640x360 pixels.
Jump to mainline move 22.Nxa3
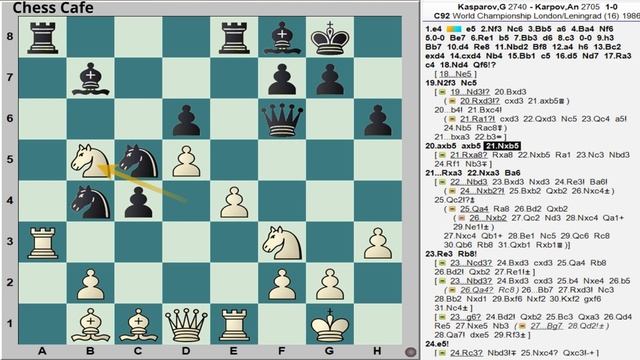coord(483,173)
